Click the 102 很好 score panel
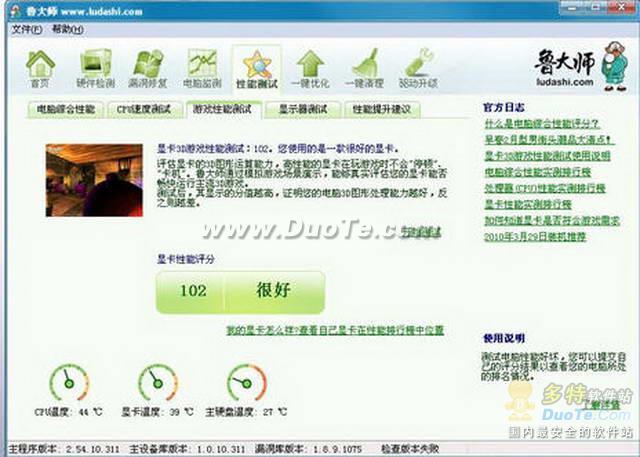The image size is (640, 457). tap(240, 292)
